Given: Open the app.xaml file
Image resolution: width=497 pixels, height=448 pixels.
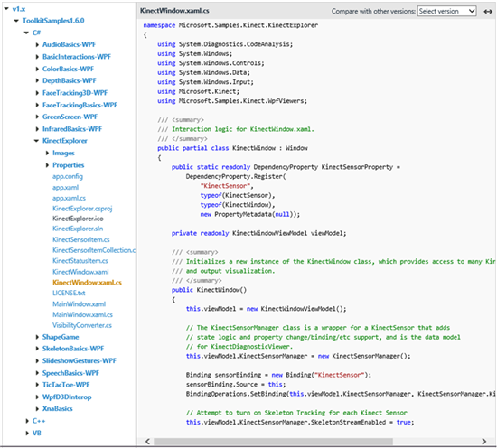Looking at the screenshot, I should (65, 188).
